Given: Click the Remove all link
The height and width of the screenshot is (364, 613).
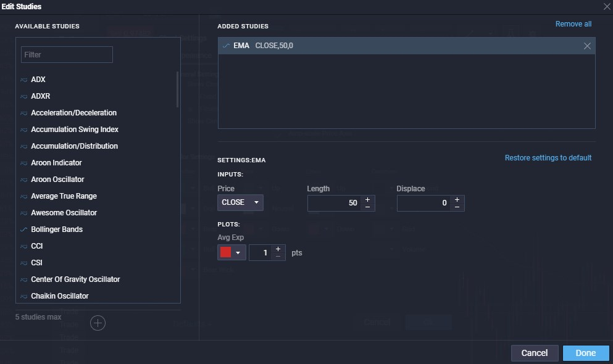Looking at the screenshot, I should click(x=573, y=24).
